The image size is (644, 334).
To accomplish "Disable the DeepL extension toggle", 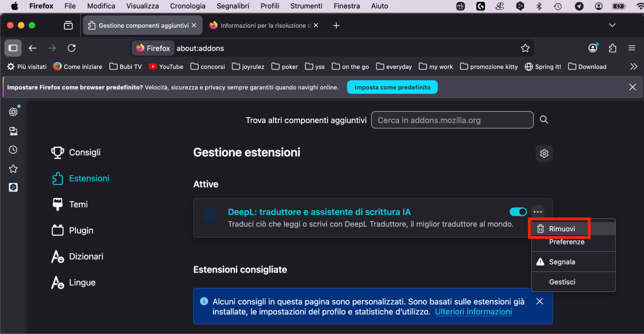I will pos(518,212).
